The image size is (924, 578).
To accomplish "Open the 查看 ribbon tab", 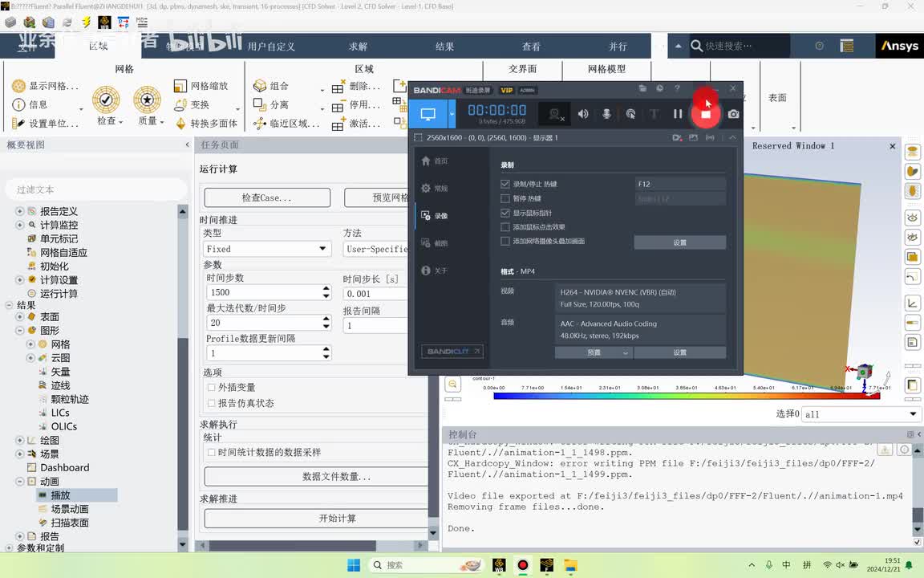I will (531, 46).
